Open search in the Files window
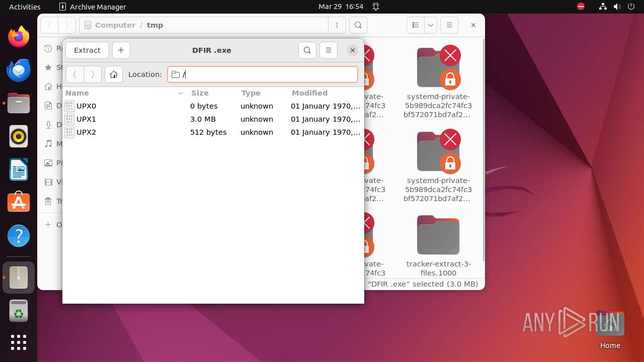 point(358,25)
